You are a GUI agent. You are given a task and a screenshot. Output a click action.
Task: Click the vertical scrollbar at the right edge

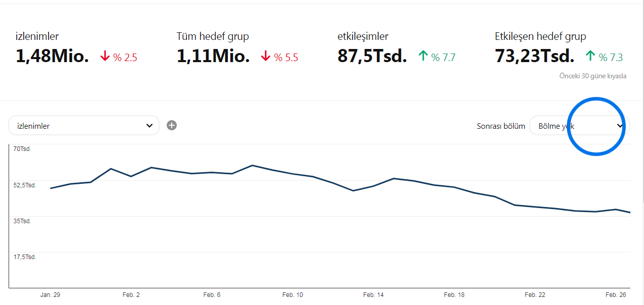642,101
